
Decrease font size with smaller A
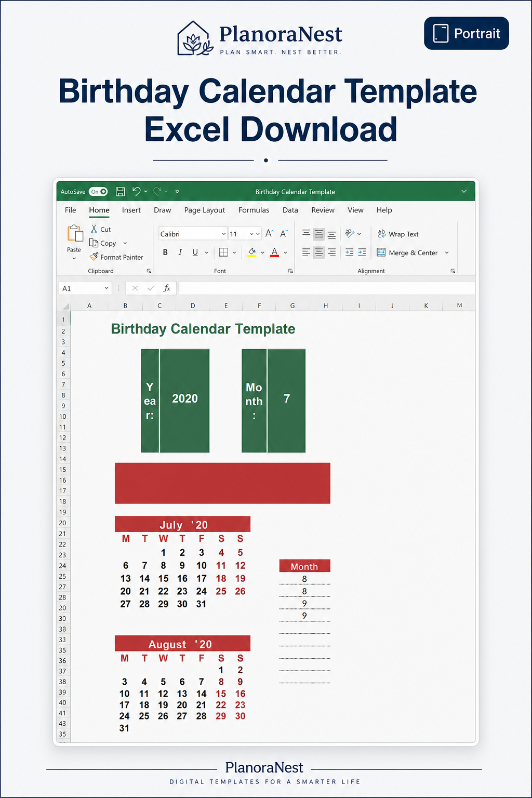284,234
